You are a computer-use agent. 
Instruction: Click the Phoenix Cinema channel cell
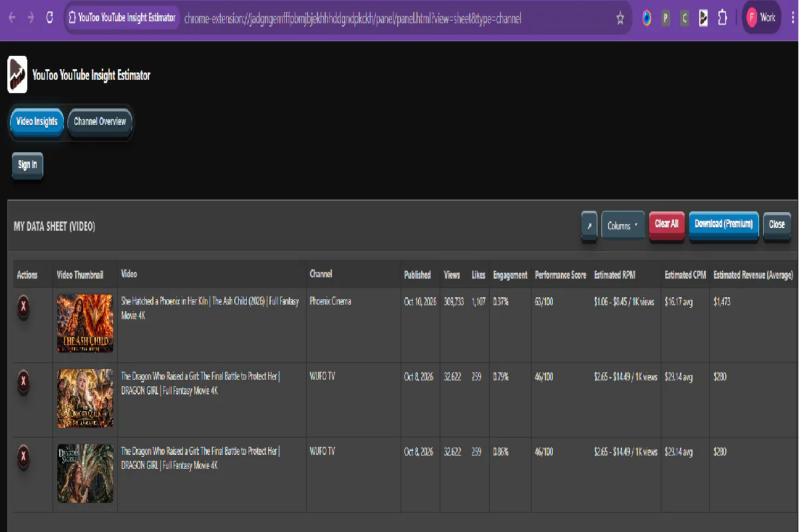(x=330, y=301)
